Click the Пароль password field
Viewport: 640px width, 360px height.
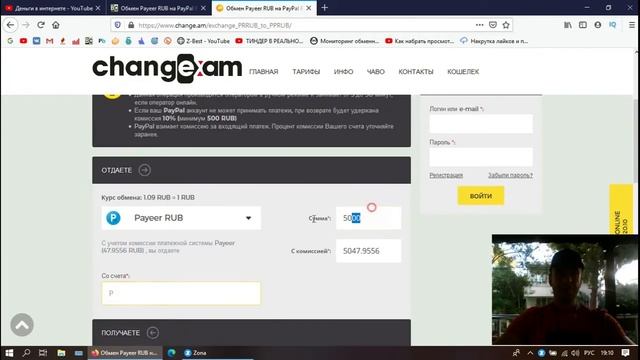(x=481, y=157)
